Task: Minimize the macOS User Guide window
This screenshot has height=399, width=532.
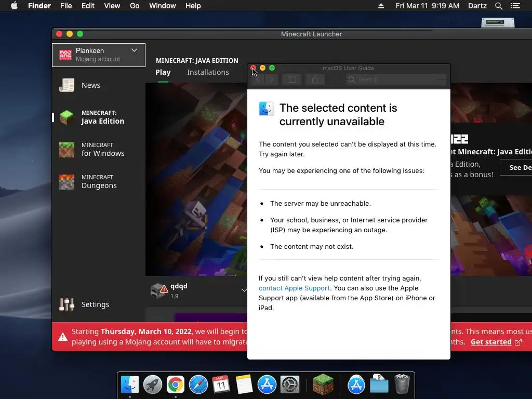Action: click(262, 68)
